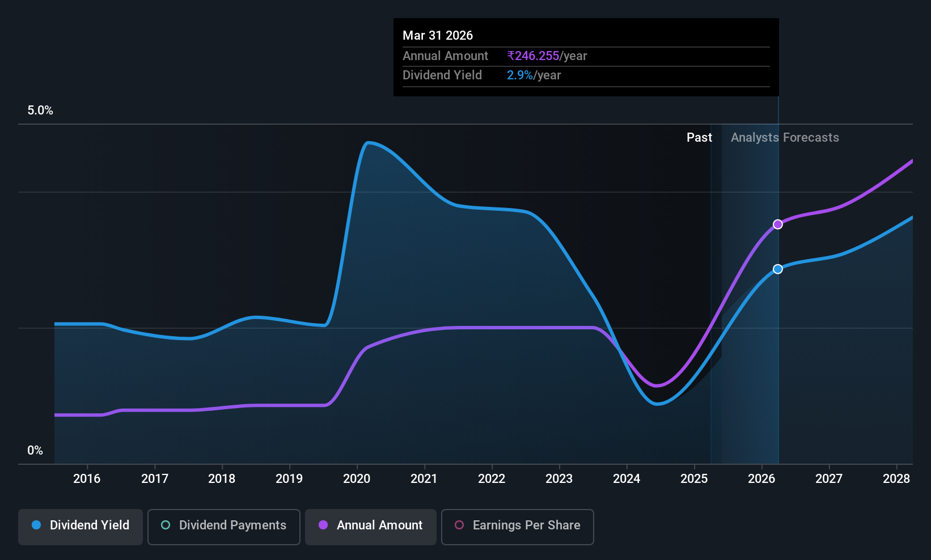Image resolution: width=931 pixels, height=560 pixels.
Task: Click the purple Annual Amount legend dot
Action: pyautogui.click(x=323, y=525)
